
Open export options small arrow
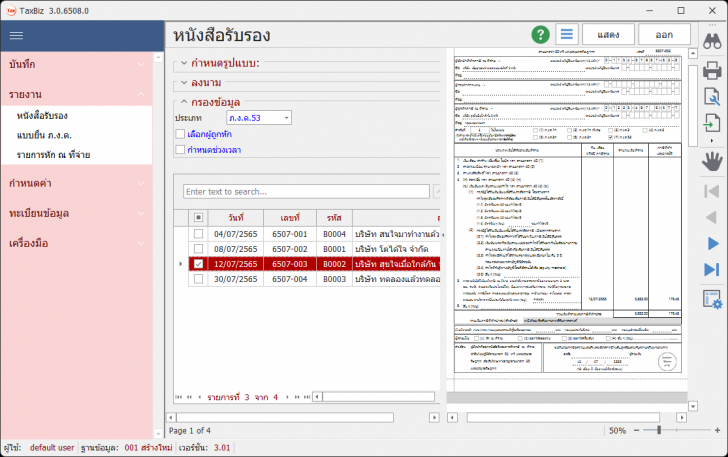[x=712, y=140]
